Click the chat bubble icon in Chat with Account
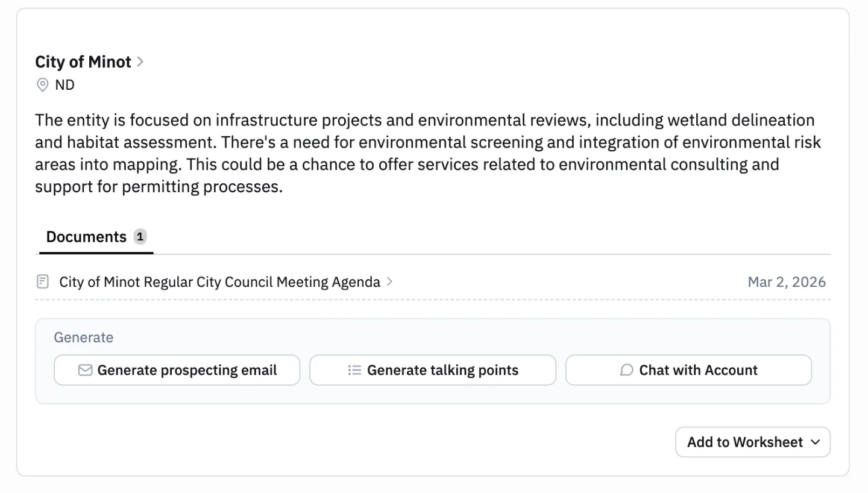 [x=627, y=370]
